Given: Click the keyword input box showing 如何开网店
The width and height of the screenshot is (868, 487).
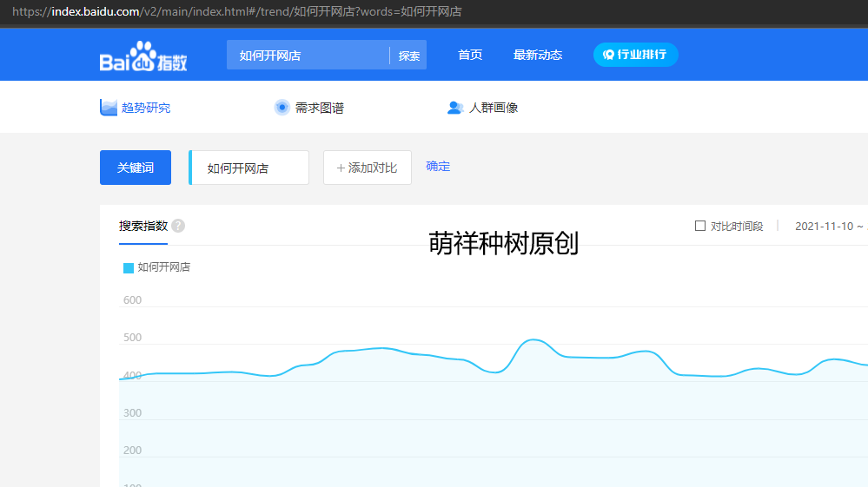Looking at the screenshot, I should pyautogui.click(x=249, y=168).
